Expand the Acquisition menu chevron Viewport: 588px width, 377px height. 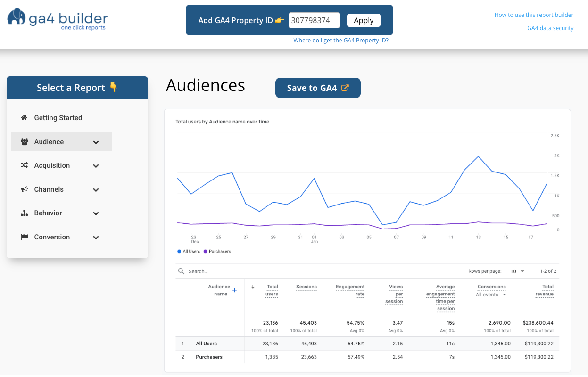pos(96,166)
